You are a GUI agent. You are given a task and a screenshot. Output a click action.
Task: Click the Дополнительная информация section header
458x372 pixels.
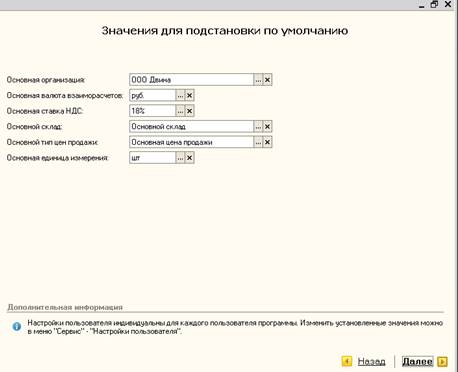pyautogui.click(x=65, y=307)
